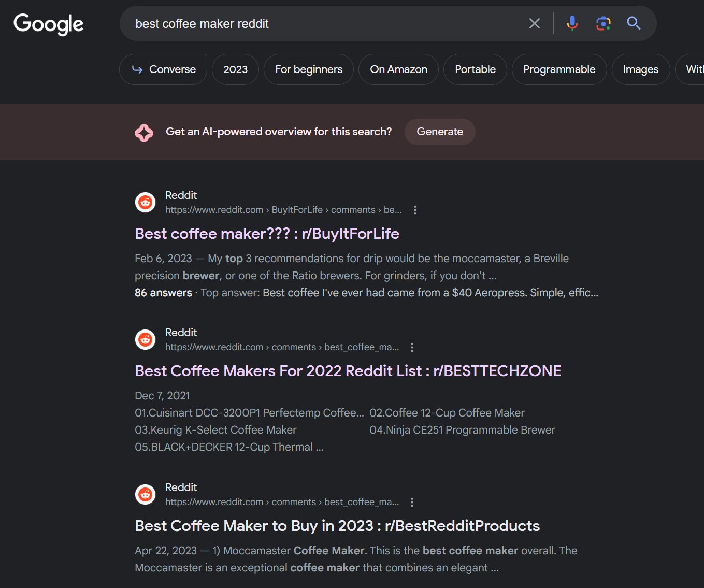The height and width of the screenshot is (588, 704).
Task: Click the 2023 filter chip
Action: click(x=235, y=69)
